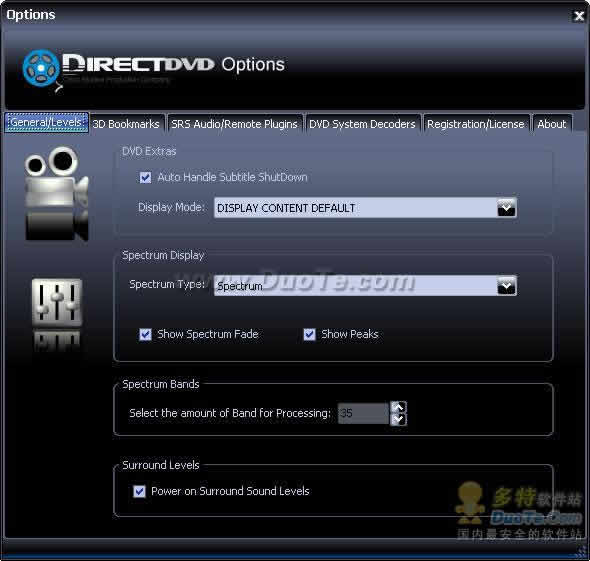Increase the spectrum band count

(398, 407)
